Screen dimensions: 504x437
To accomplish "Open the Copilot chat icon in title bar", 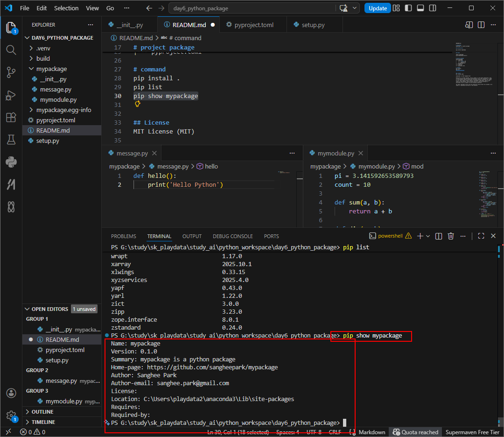I will point(343,8).
